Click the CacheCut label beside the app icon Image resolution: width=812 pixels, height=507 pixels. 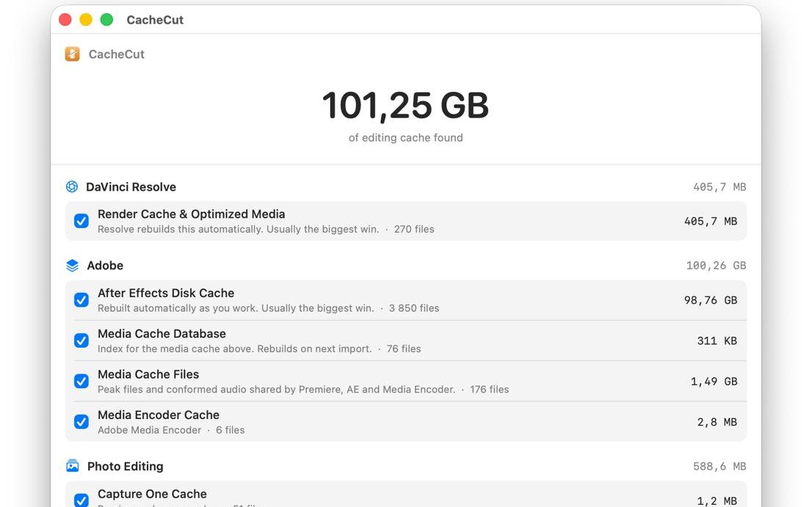point(117,54)
